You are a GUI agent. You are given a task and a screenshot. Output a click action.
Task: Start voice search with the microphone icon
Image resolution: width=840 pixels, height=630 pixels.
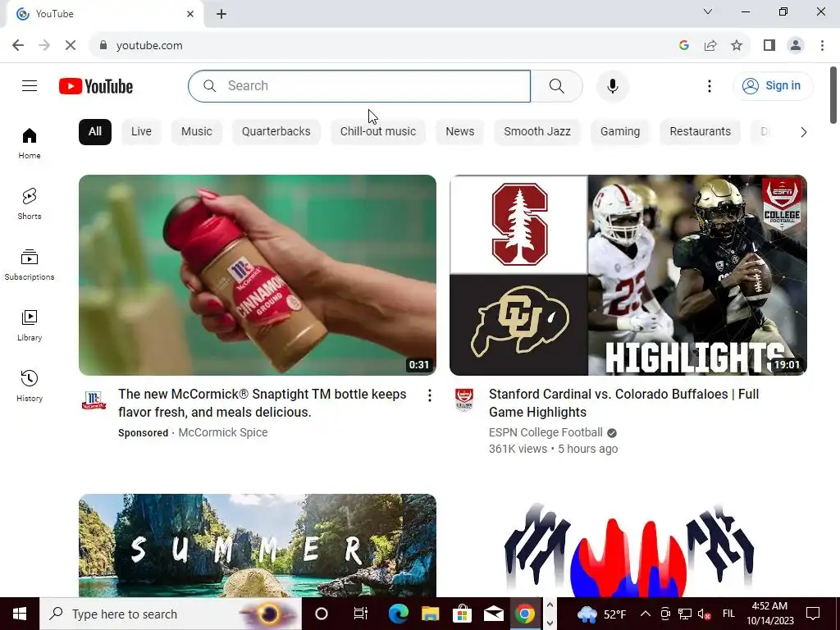612,85
